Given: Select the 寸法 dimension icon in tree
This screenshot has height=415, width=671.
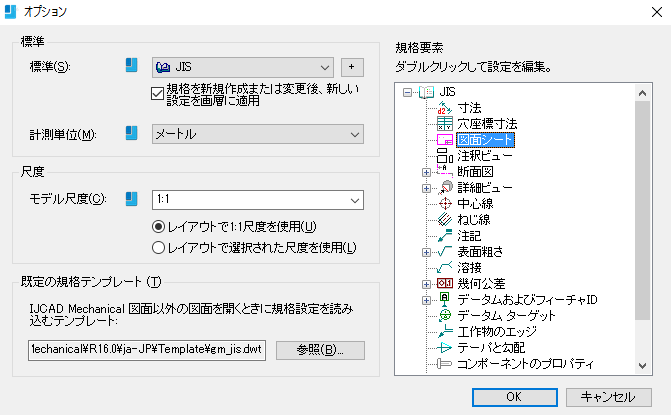Looking at the screenshot, I should pos(445,107).
